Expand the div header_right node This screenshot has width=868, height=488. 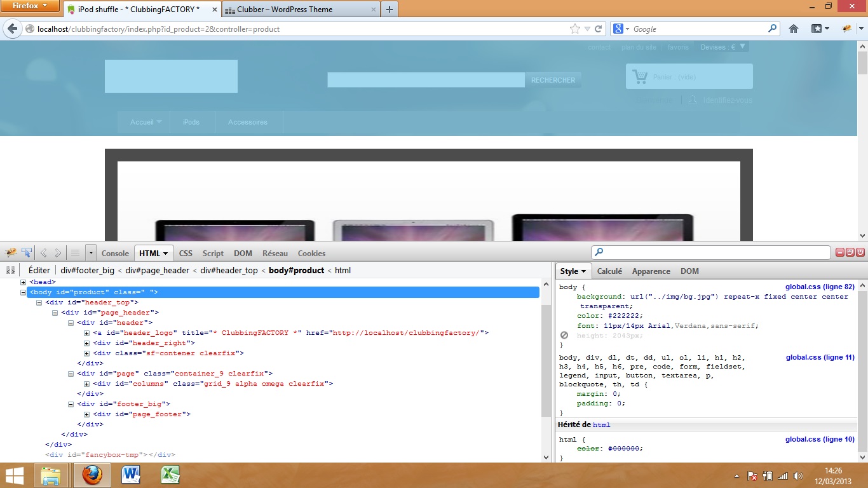[x=87, y=343]
